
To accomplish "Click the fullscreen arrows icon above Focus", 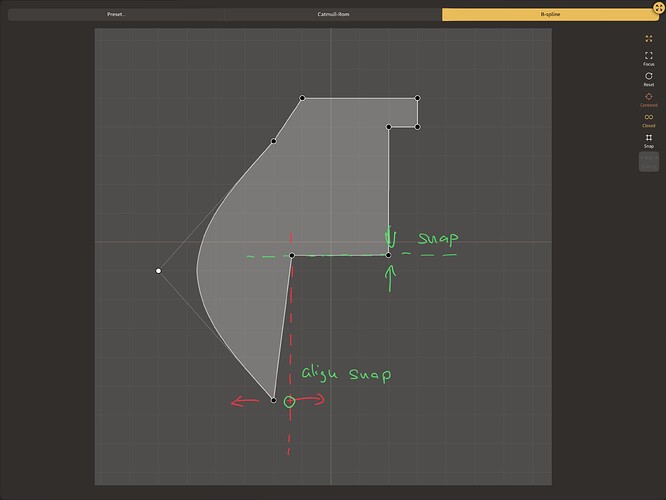I will 649,39.
